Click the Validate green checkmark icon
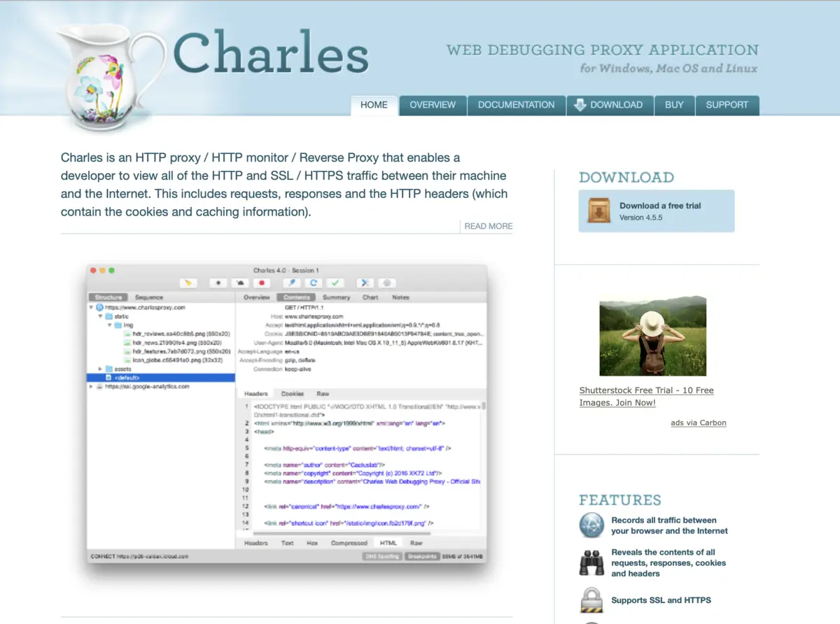Screen dimensions: 840x624 pyautogui.click(x=335, y=283)
